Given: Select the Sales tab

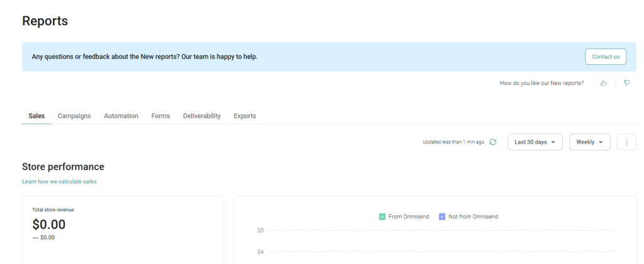Looking at the screenshot, I should coord(36,116).
